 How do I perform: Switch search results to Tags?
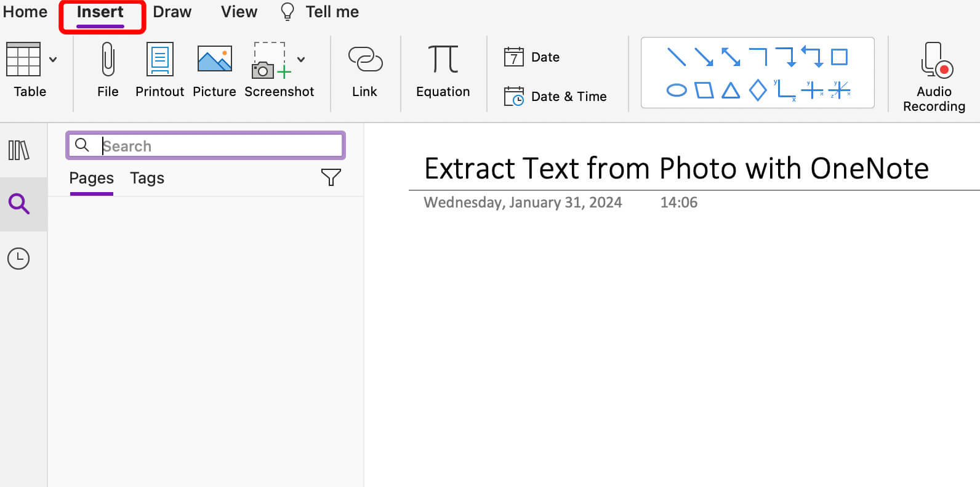pyautogui.click(x=147, y=178)
